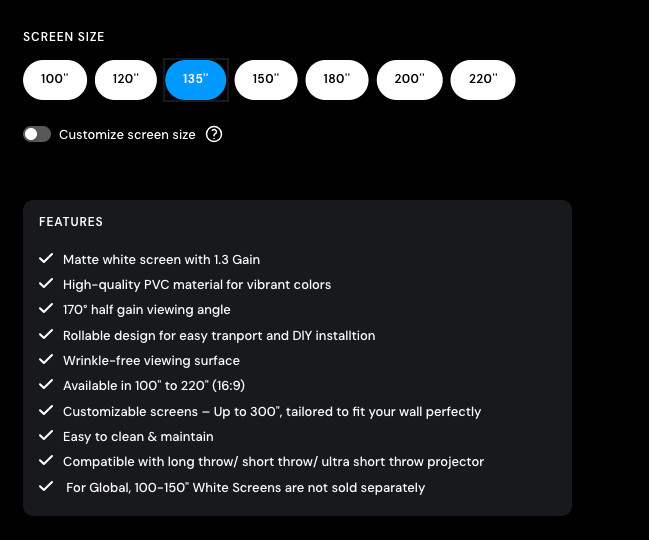Click the Customize screen size label
This screenshot has height=540, width=649.
(127, 134)
